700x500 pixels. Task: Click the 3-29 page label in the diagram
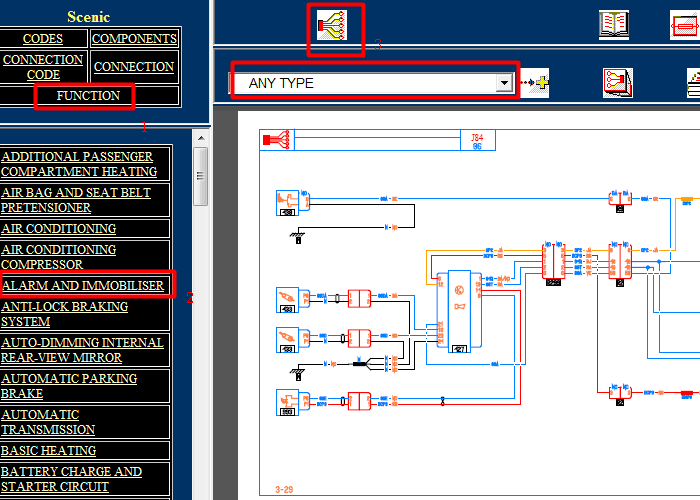coord(284,490)
